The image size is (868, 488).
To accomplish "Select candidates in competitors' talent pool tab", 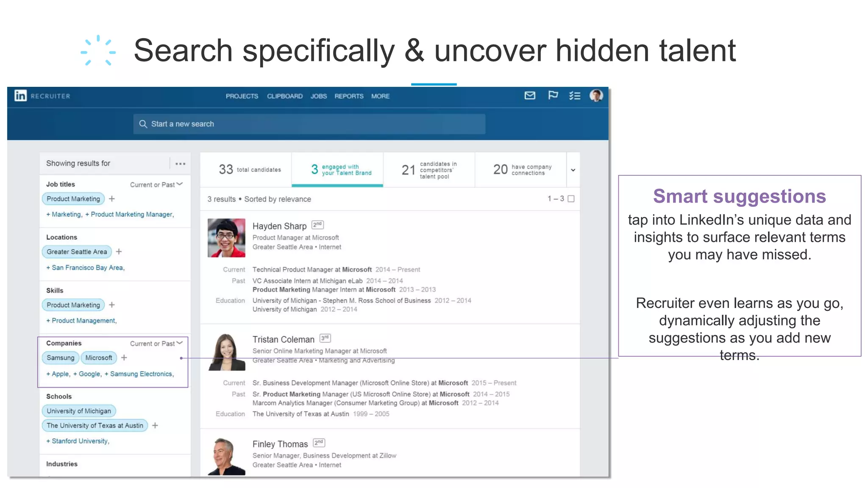I will (x=429, y=169).
